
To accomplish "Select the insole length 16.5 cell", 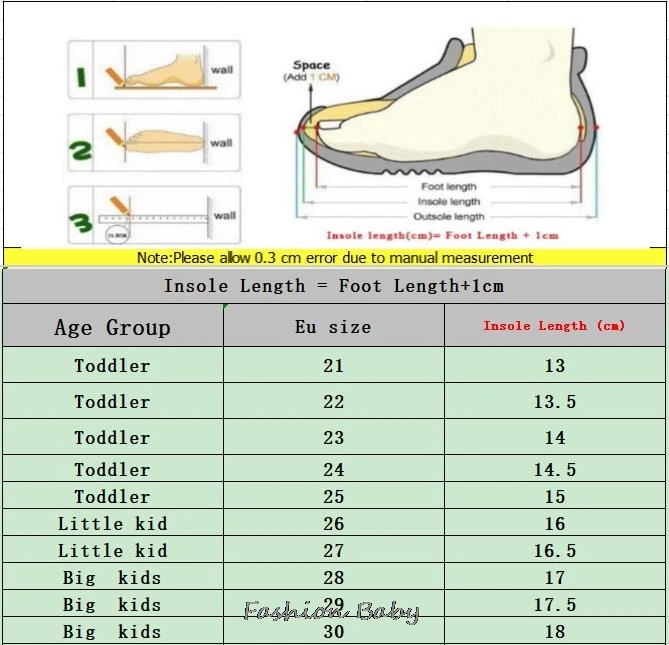I will pyautogui.click(x=555, y=549).
